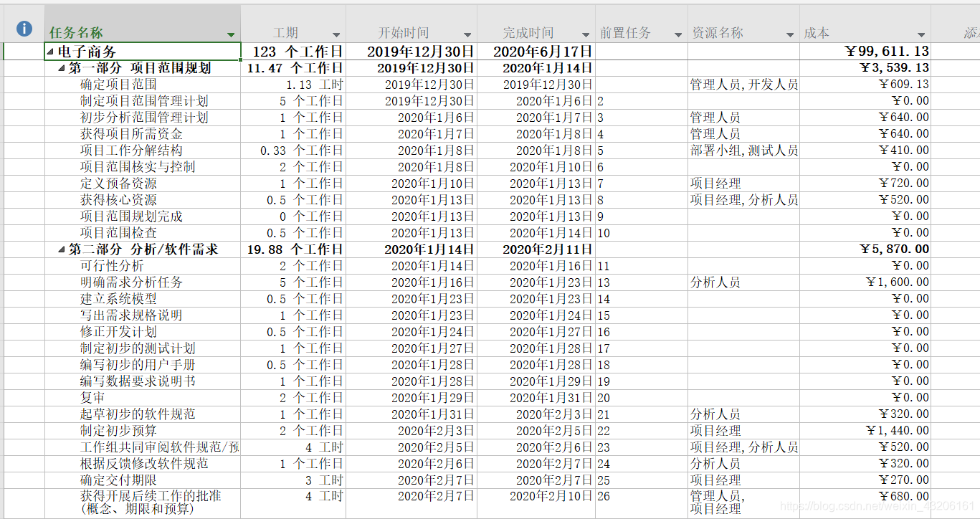Click the 第二部分 cost cell ¥5,870.00
Image resolution: width=980 pixels, height=519 pixels.
(865, 249)
